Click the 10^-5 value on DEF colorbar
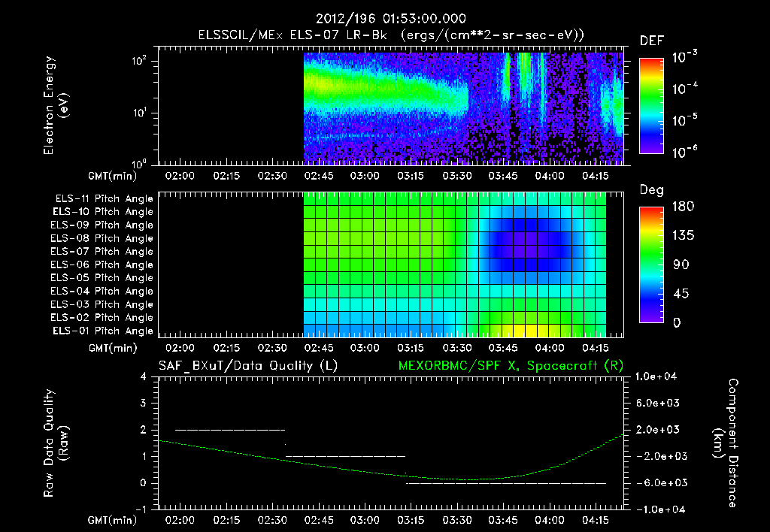This screenshot has height=532, width=770. coord(684,119)
